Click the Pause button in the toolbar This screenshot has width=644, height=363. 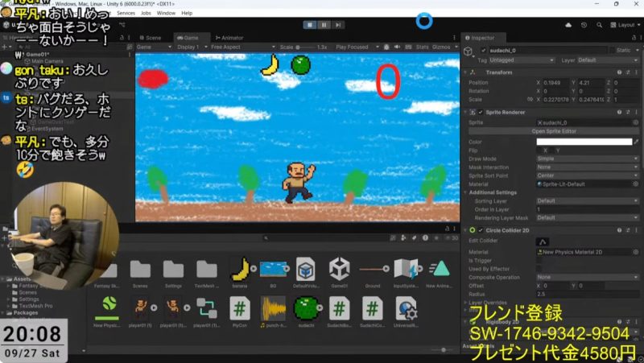point(324,25)
